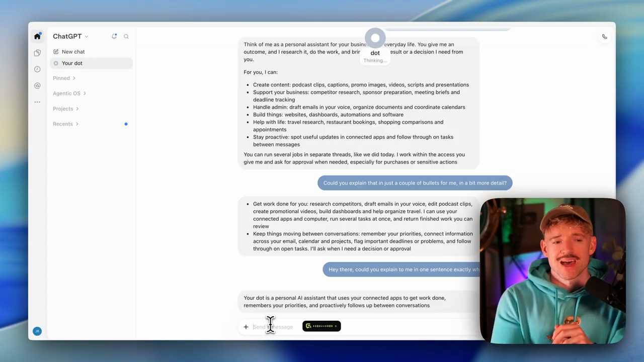Screen dimensions: 644x362
Task: Click the plus attach icon in message bar
Action: [x=246, y=327]
